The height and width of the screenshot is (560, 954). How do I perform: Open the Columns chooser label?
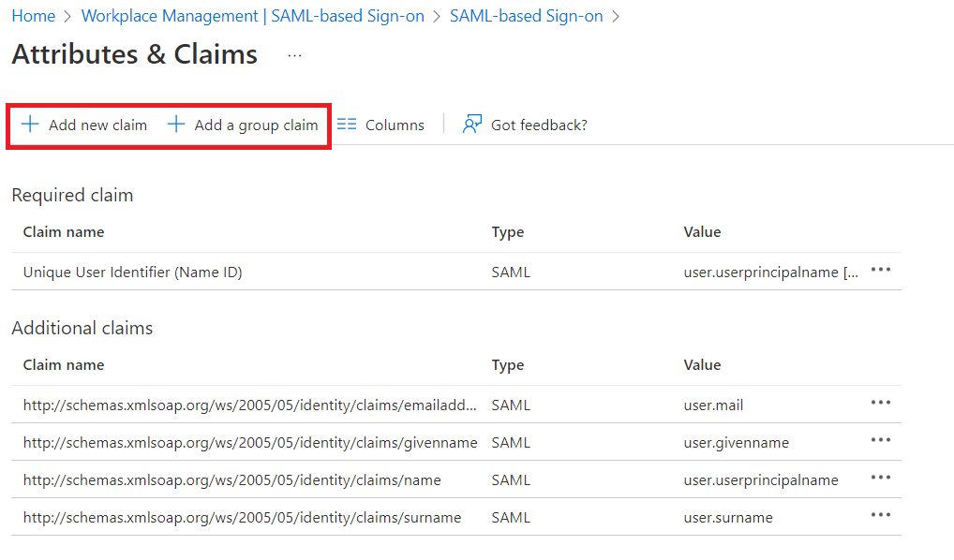click(x=395, y=125)
